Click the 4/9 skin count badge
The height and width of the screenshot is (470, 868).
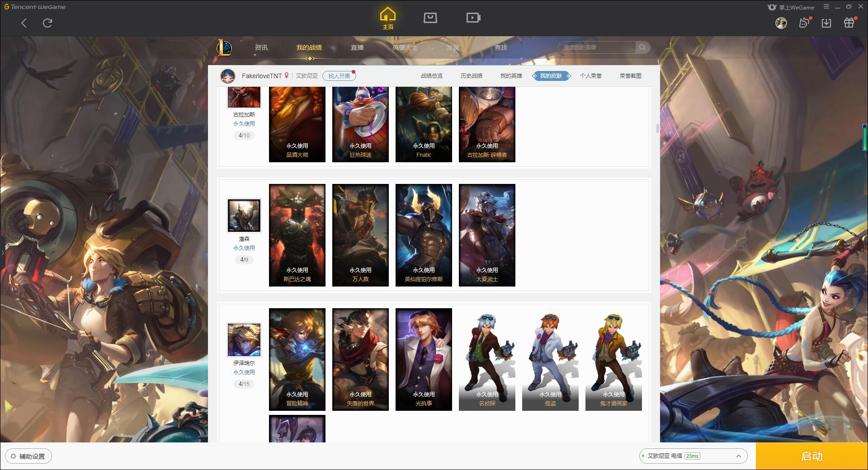tap(244, 259)
